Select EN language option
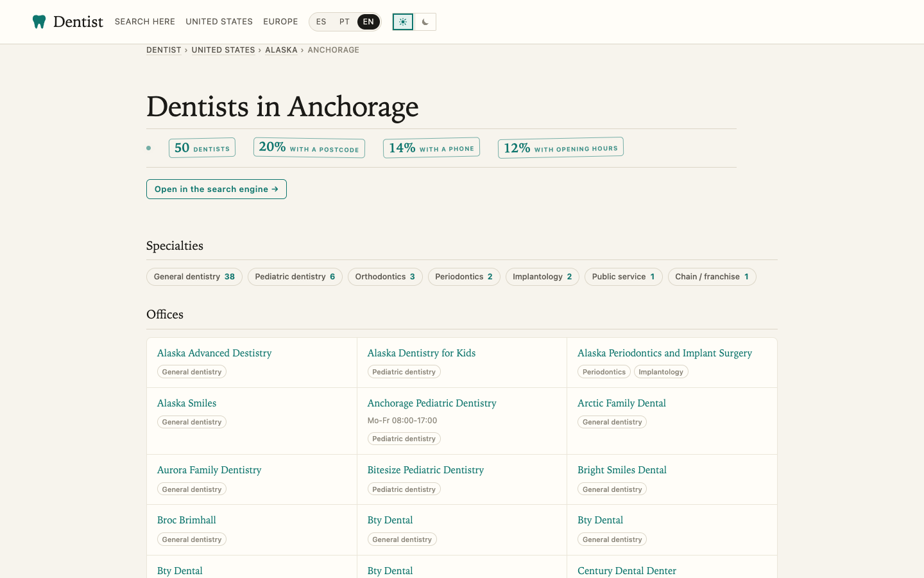The width and height of the screenshot is (924, 578). coord(368,22)
